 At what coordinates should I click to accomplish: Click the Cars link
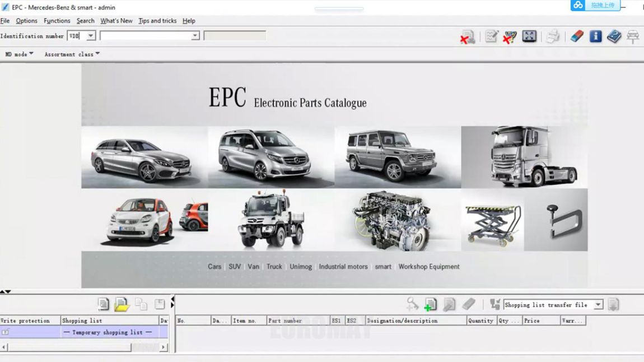[214, 267]
